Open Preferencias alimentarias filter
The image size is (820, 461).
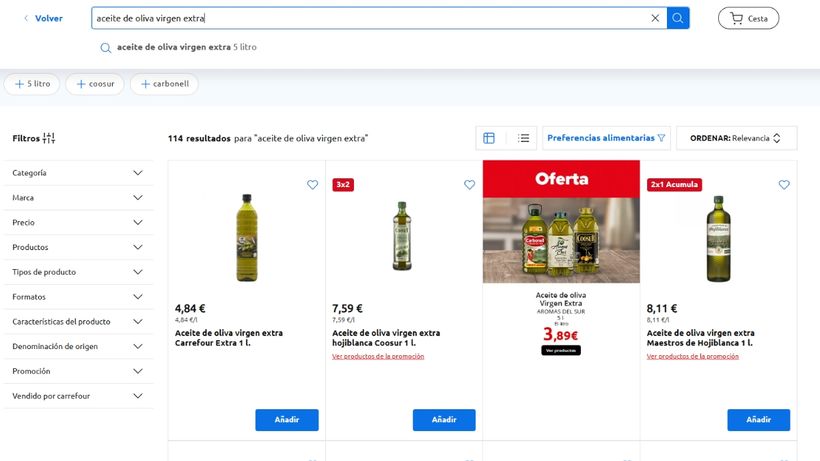coord(606,138)
